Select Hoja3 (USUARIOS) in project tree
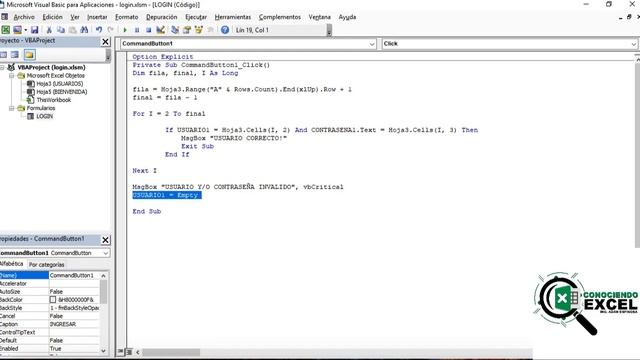 coord(60,84)
